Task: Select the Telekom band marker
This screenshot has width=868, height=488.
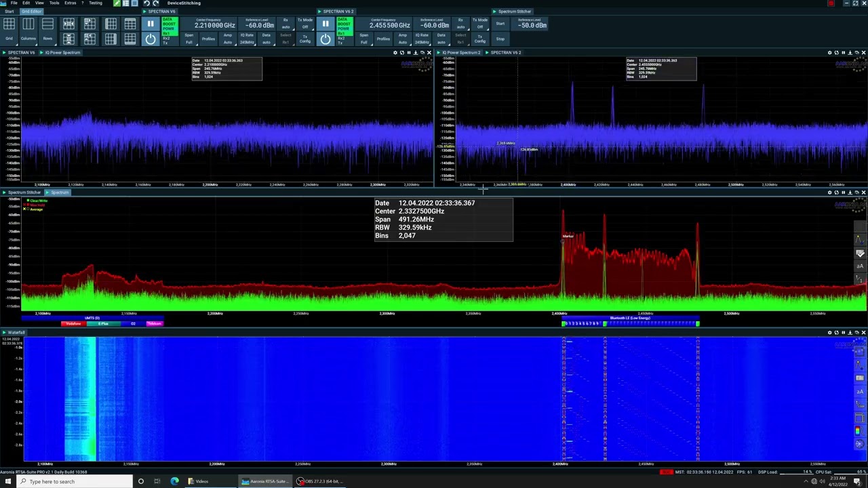Action: [154, 323]
